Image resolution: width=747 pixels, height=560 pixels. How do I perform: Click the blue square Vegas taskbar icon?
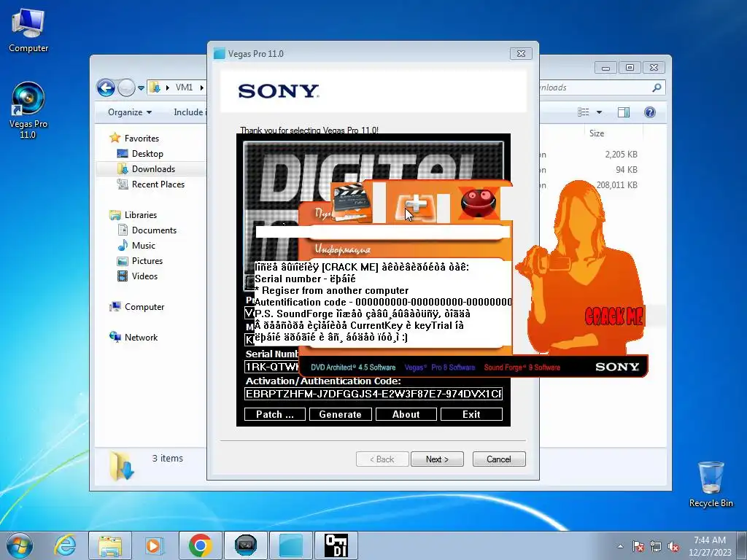point(290,545)
